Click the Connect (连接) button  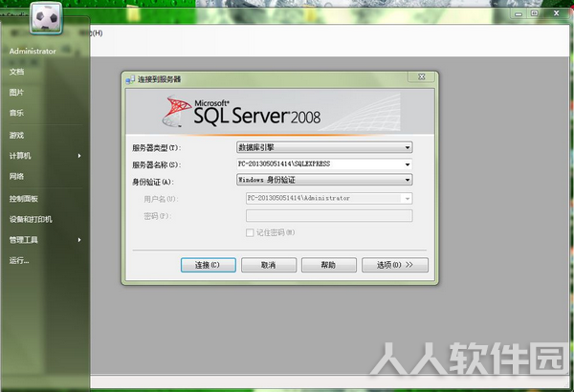(208, 265)
